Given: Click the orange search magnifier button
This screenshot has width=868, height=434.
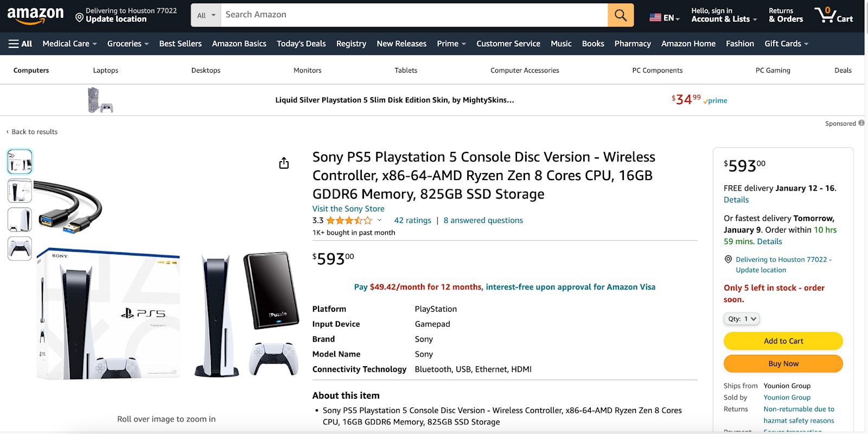Looking at the screenshot, I should (621, 15).
